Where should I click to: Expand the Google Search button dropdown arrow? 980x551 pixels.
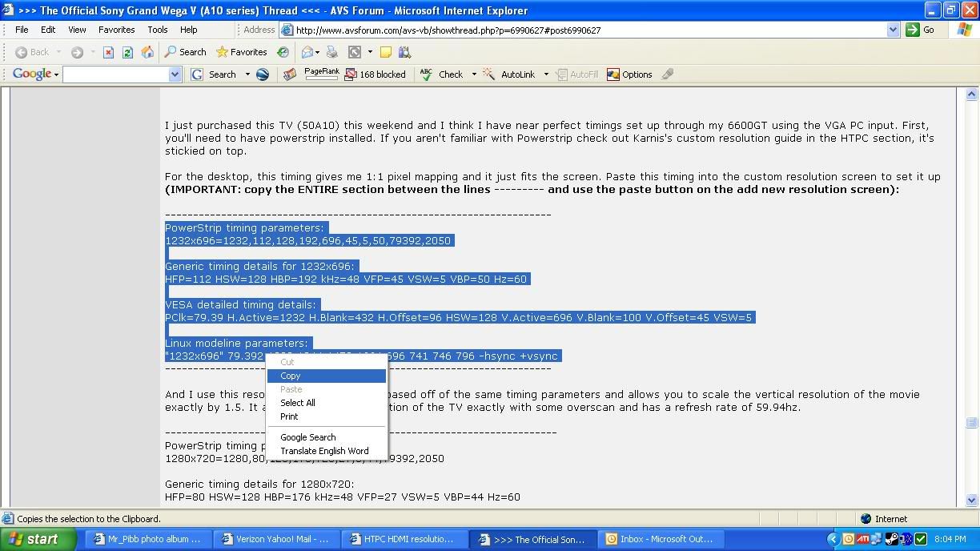pyautogui.click(x=247, y=74)
